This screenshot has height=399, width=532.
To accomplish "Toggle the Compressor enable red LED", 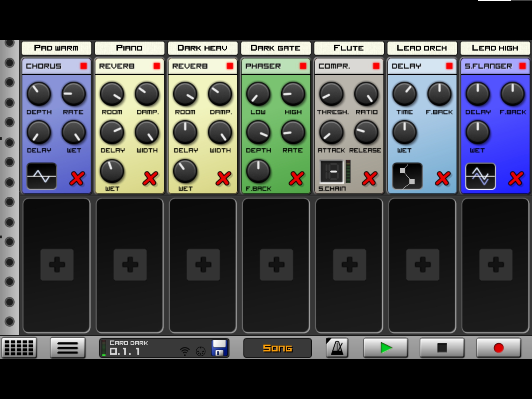I will (x=376, y=66).
